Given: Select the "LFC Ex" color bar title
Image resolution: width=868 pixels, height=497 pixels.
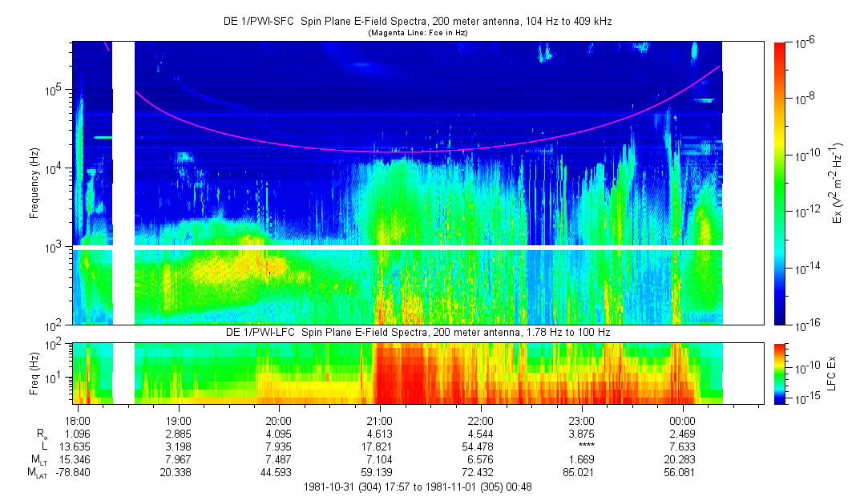Looking at the screenshot, I should point(832,374).
